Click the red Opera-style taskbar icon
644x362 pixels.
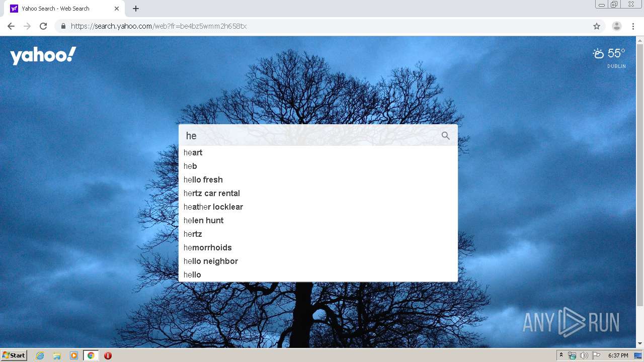[x=108, y=355]
